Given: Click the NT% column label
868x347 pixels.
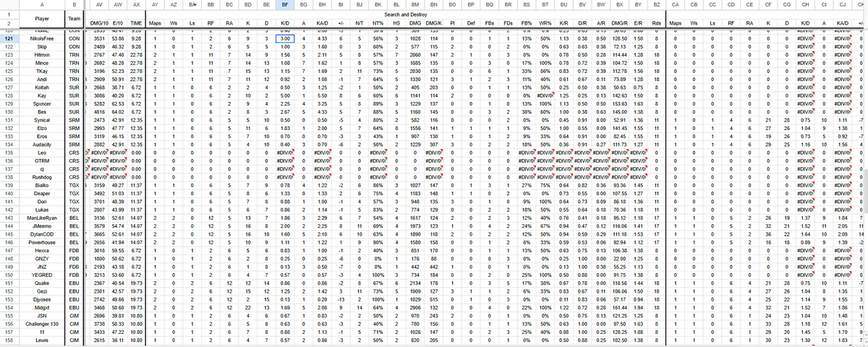Looking at the screenshot, I should coord(378,24).
